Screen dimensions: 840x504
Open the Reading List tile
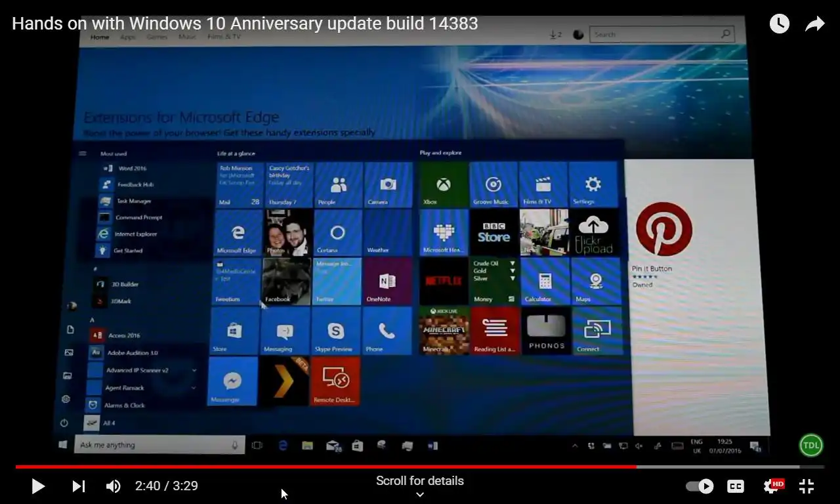tap(495, 331)
